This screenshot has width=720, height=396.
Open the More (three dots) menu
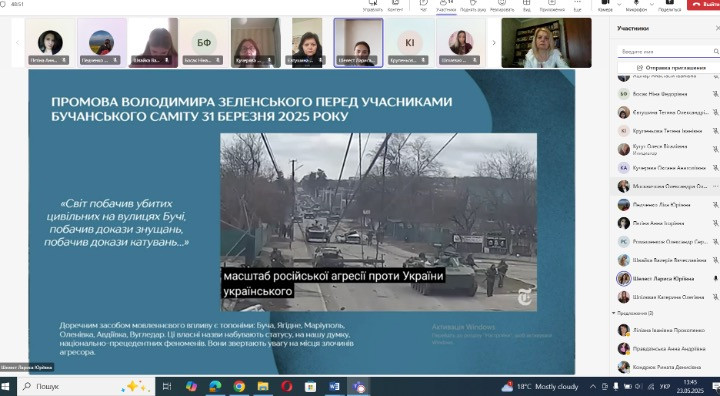tap(577, 5)
